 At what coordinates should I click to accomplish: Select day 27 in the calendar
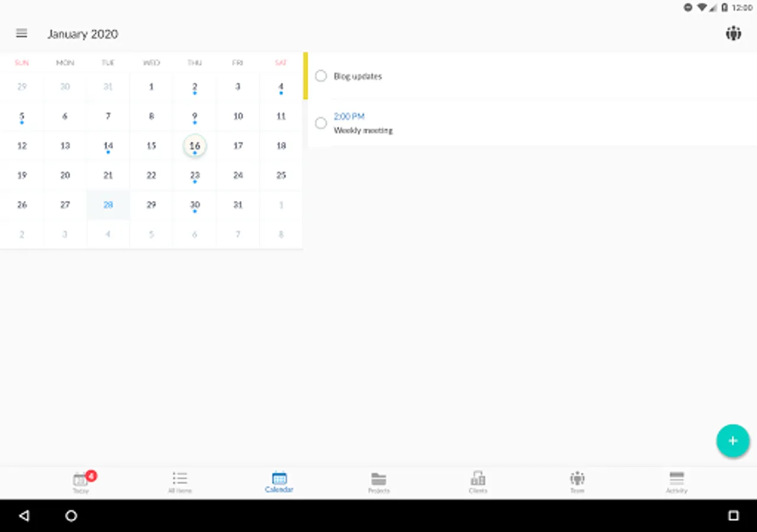[x=65, y=205]
